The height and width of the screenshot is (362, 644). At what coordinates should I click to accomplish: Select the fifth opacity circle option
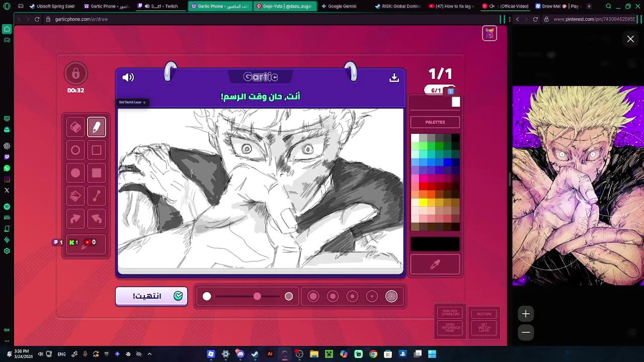(391, 297)
